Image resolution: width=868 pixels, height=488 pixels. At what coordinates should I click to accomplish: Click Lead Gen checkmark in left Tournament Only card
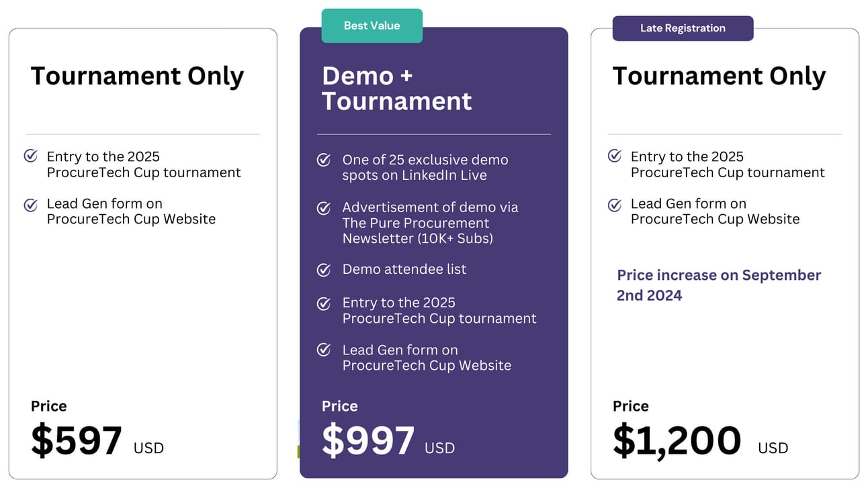[x=30, y=204]
